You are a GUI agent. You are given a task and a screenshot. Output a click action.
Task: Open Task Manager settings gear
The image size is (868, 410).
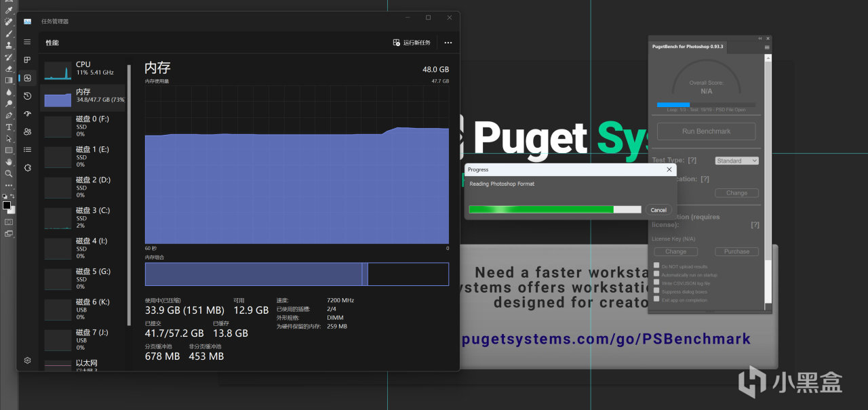coord(27,361)
